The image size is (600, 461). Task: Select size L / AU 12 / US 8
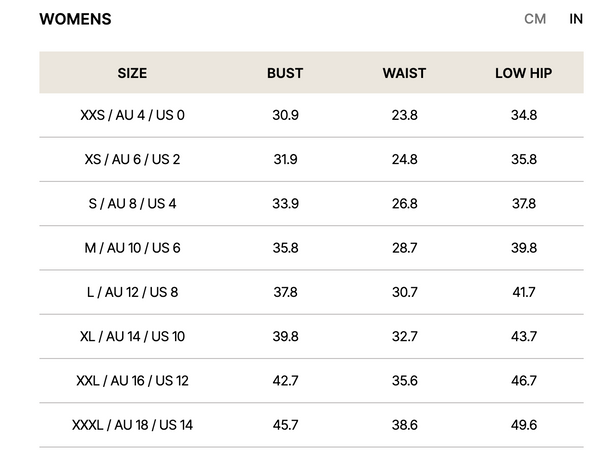pos(132,292)
